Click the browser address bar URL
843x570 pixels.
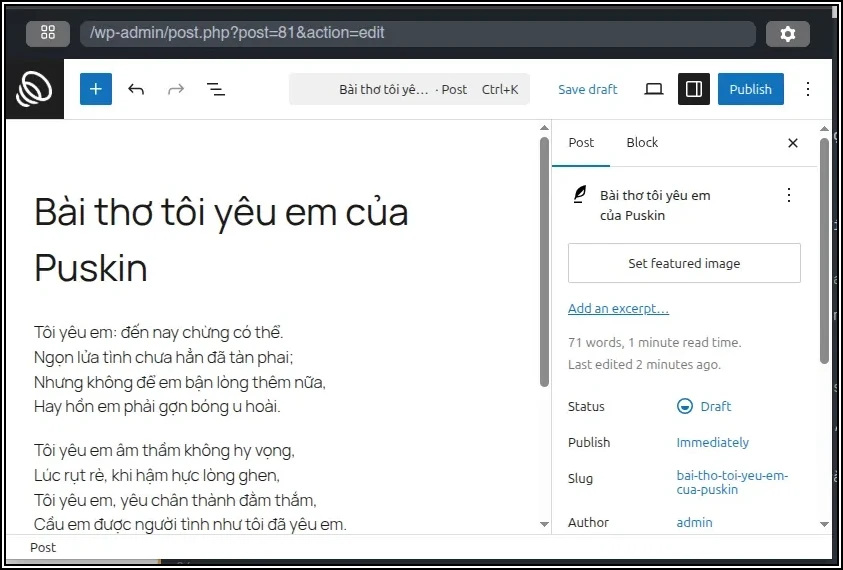pos(418,33)
